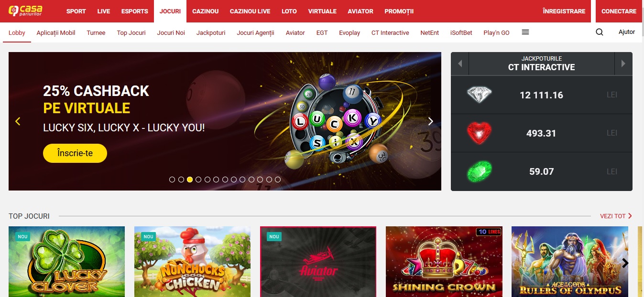The height and width of the screenshot is (297, 644).
Task: Click the white diamond jackpot icon
Action: pos(479,95)
